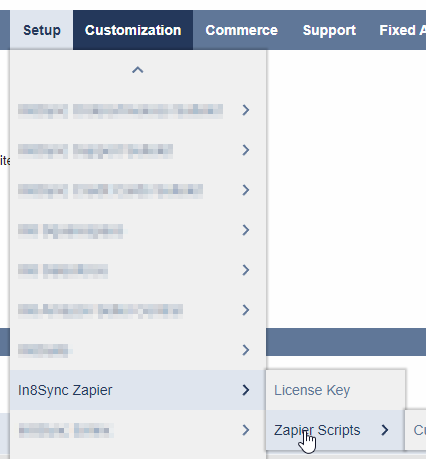Screen dimensions: 426x459
Task: Expand the Zapier Scripts chevron arrow
Action: (385, 430)
